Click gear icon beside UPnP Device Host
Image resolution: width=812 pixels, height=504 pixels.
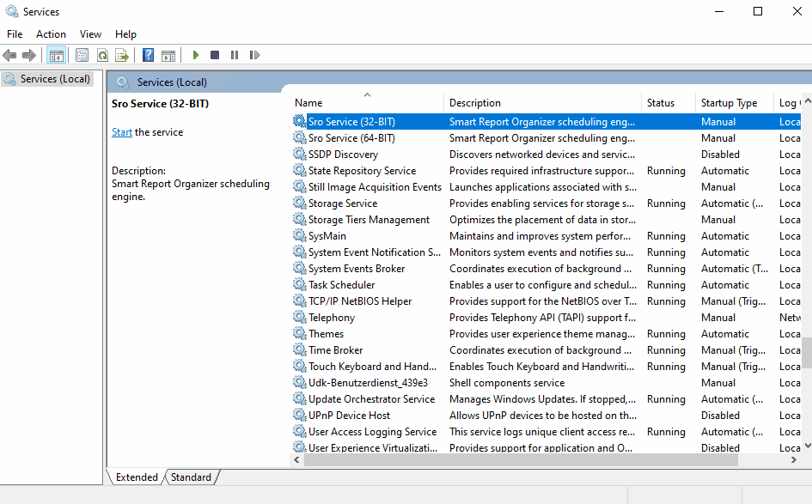pyautogui.click(x=299, y=415)
